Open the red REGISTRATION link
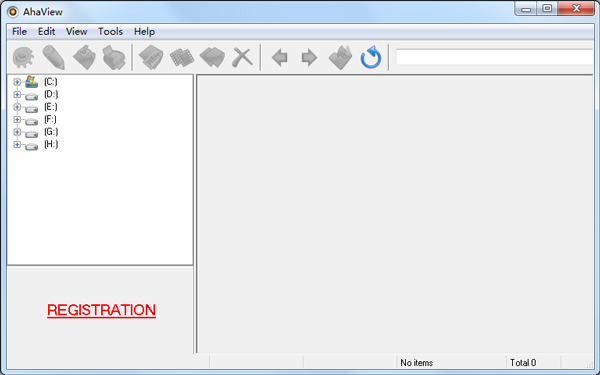 (x=101, y=310)
